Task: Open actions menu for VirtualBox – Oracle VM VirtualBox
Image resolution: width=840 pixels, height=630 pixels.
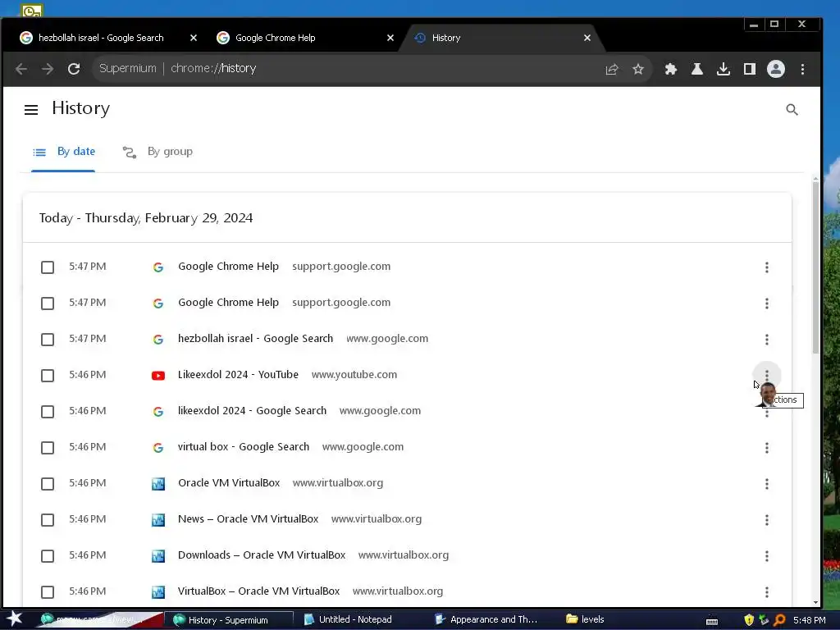Action: click(x=767, y=592)
